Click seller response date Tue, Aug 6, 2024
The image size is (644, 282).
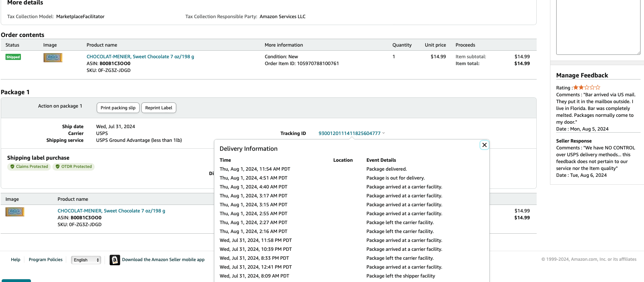tap(588, 175)
